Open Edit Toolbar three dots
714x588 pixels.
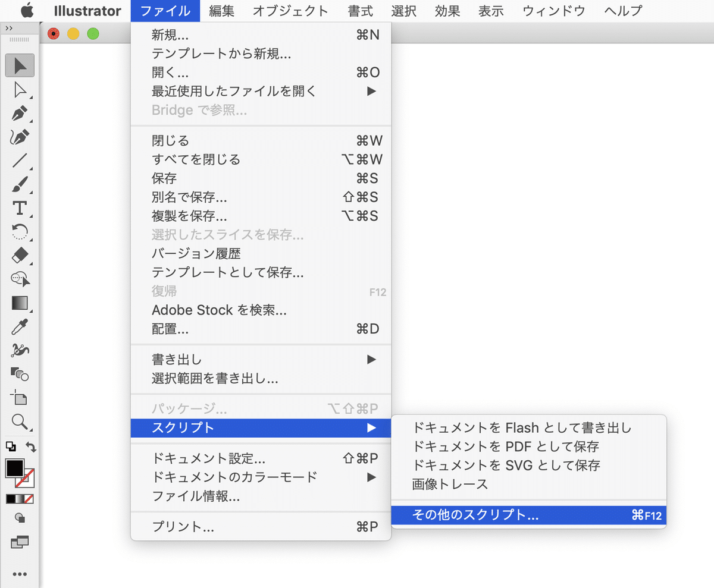point(20,574)
